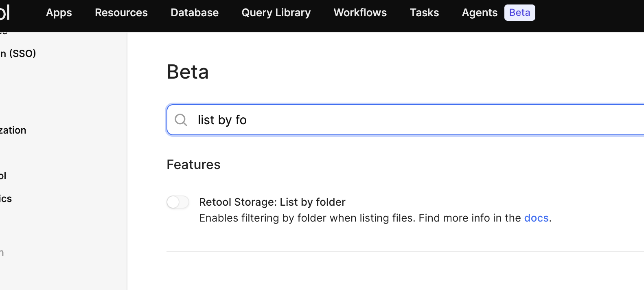Go to the Resources section
The width and height of the screenshot is (644, 290).
[121, 13]
